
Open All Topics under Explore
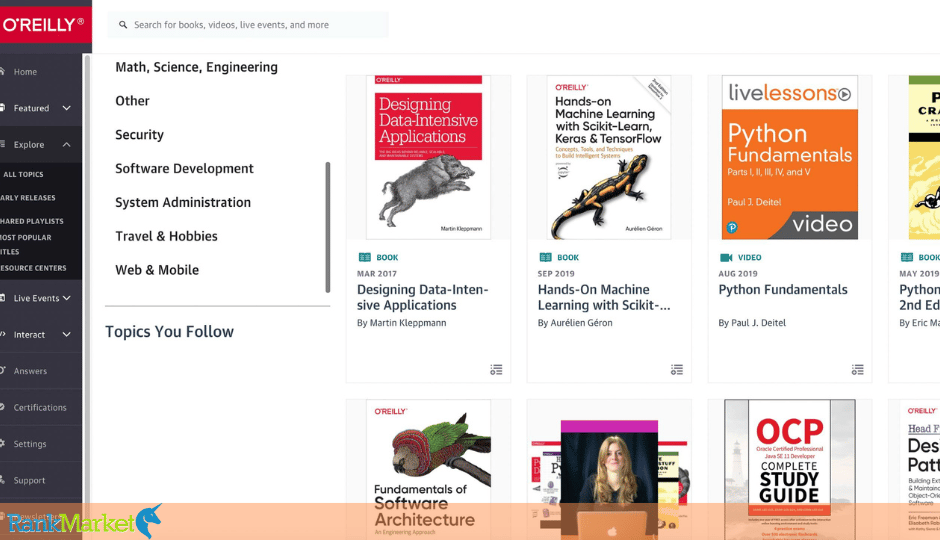coord(23,174)
